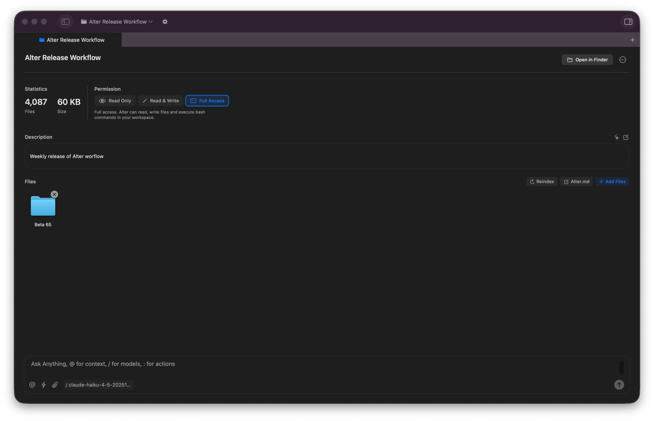Screen dimensions: 654x421
Task: Toggle the left sidebar panel icon
Action: (65, 22)
